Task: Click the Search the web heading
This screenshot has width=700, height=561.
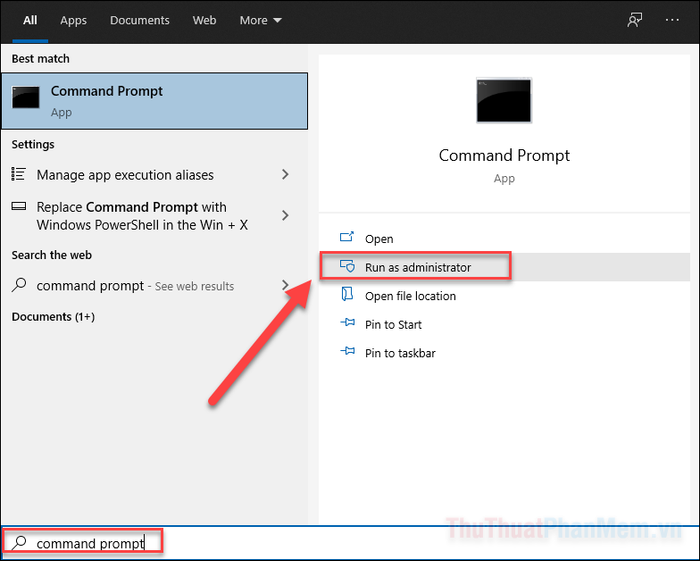Action: [52, 255]
